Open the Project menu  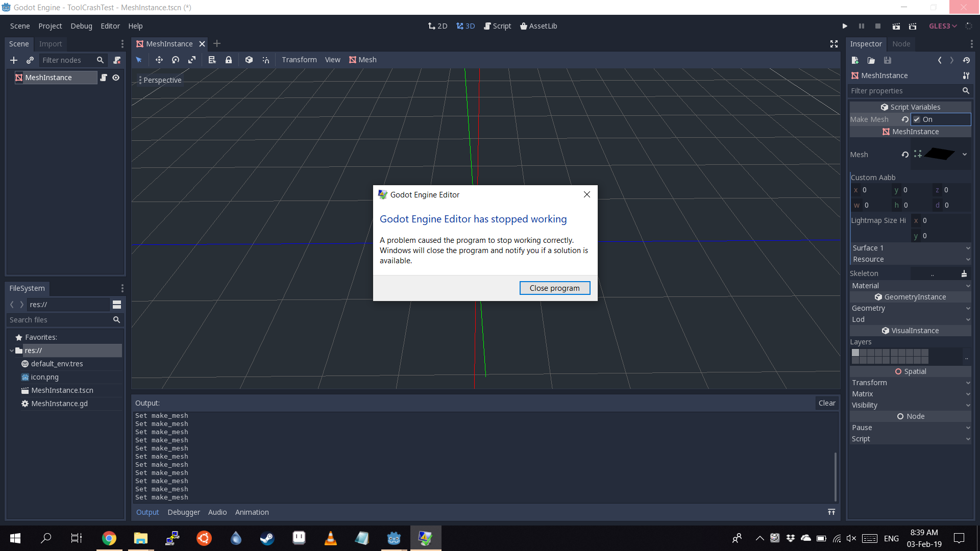click(x=50, y=26)
